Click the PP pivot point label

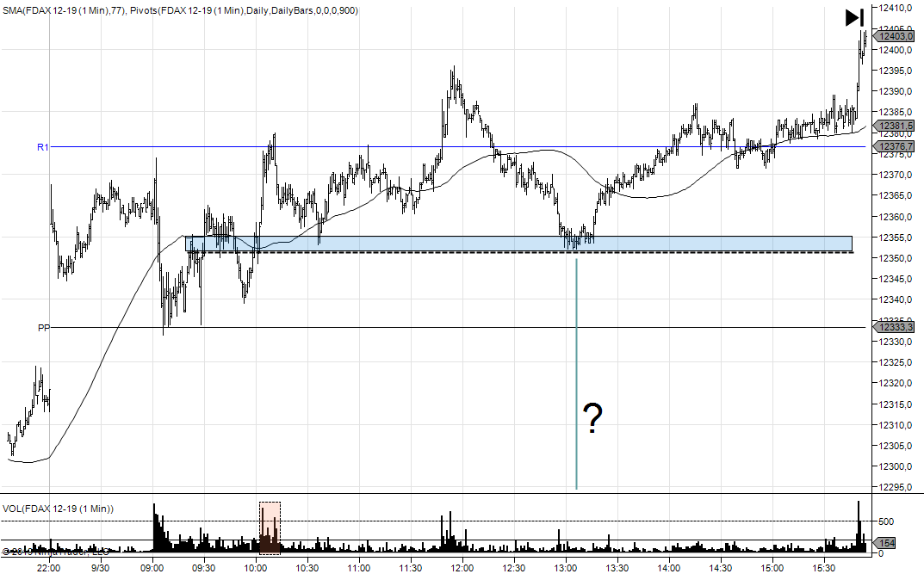click(x=44, y=328)
